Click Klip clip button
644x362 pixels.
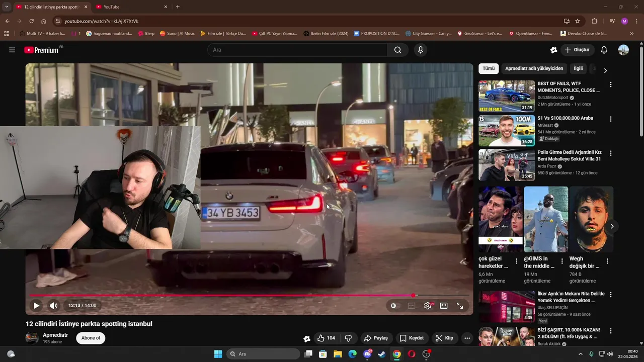pyautogui.click(x=444, y=338)
